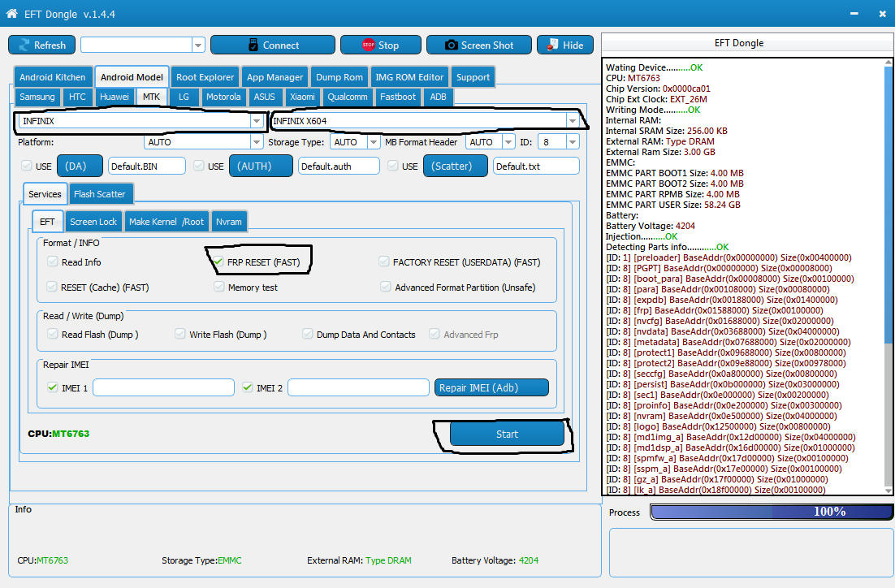895x588 pixels.
Task: Open the INFINIX X604 model dropdown
Action: click(572, 121)
